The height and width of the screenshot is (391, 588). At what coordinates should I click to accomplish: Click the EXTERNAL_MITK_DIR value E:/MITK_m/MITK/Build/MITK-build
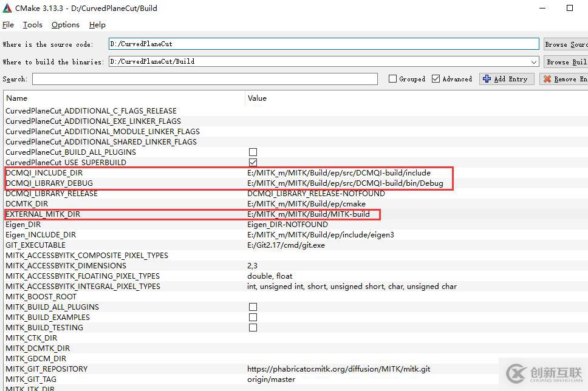[308, 214]
